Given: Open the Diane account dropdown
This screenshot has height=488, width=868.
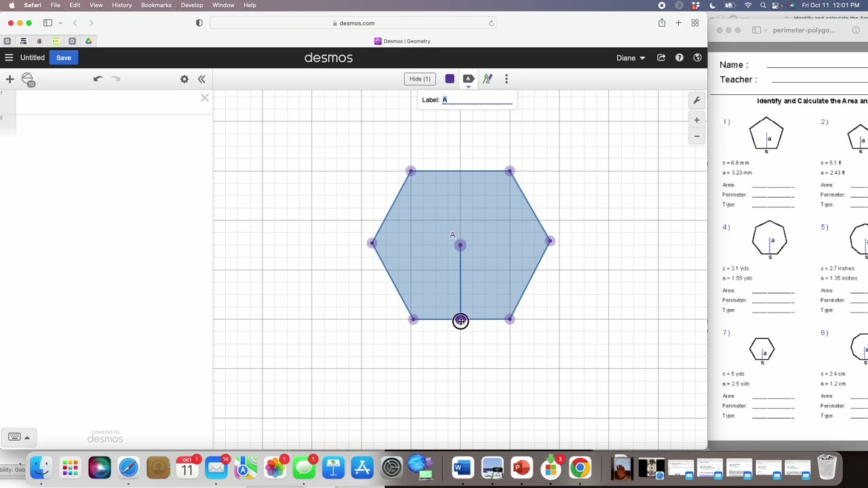Looking at the screenshot, I should point(631,58).
